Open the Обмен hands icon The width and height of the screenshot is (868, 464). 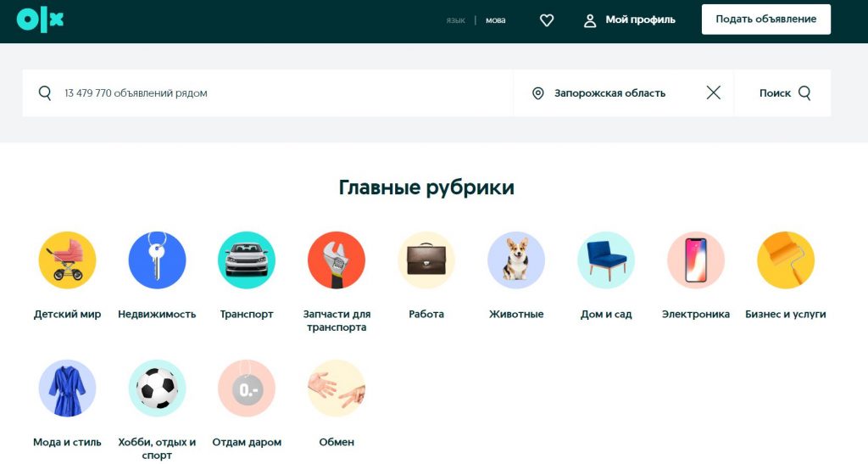[x=337, y=389]
